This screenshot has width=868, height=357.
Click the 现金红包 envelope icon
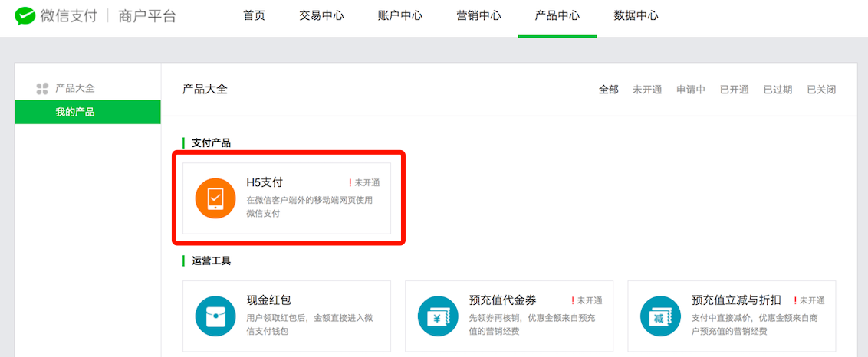pos(216,316)
